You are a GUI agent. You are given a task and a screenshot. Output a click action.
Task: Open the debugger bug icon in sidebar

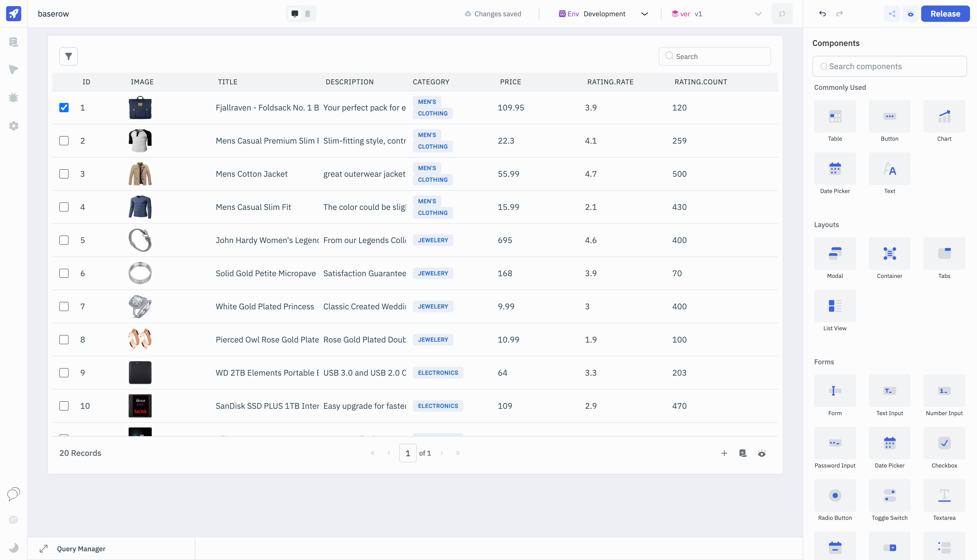(x=13, y=98)
